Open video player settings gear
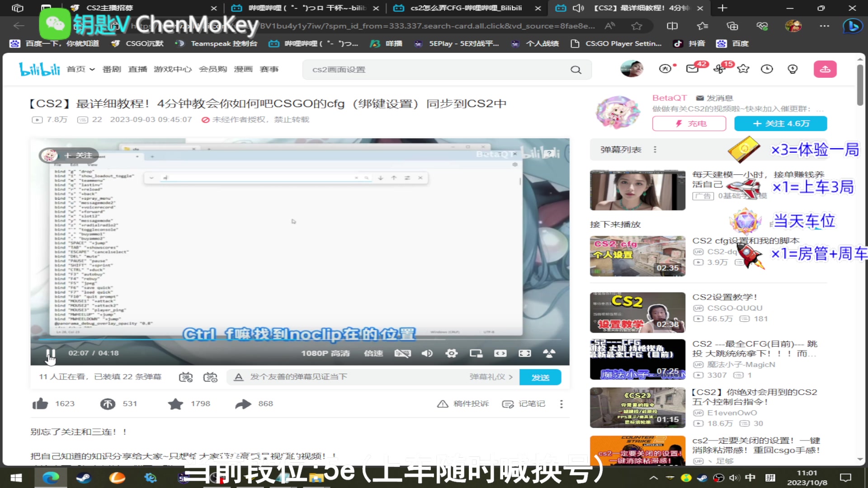 pyautogui.click(x=451, y=353)
